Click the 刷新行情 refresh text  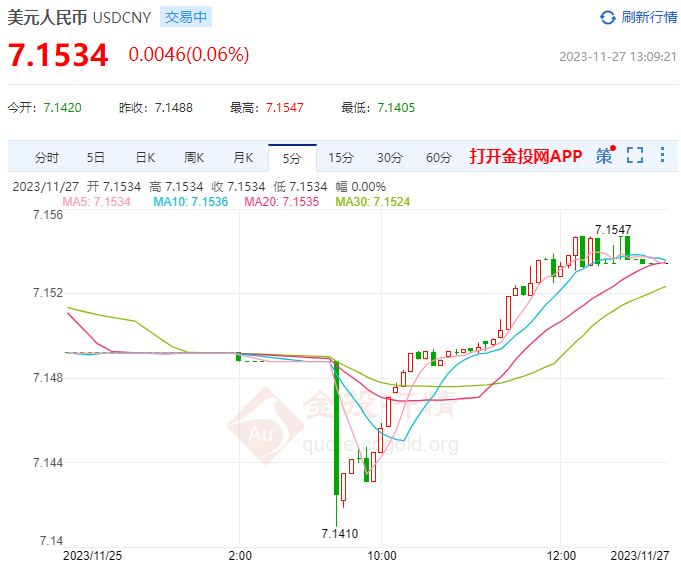[x=649, y=18]
